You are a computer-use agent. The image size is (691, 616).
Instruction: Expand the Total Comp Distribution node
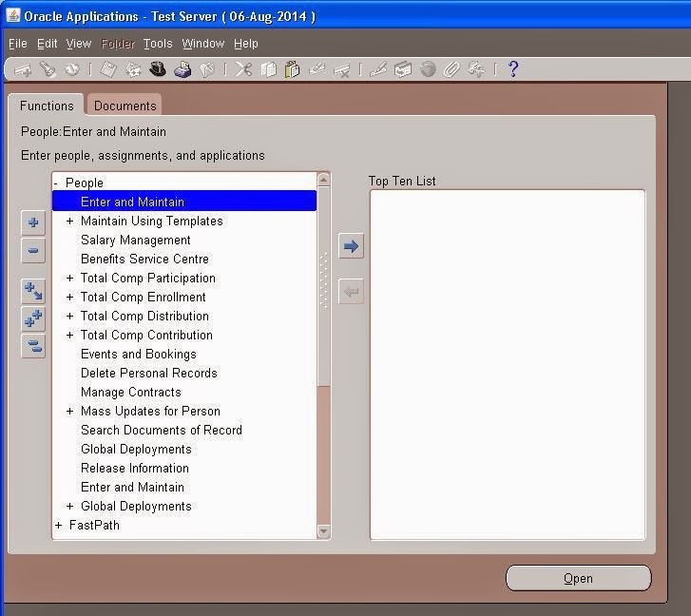pyautogui.click(x=69, y=316)
